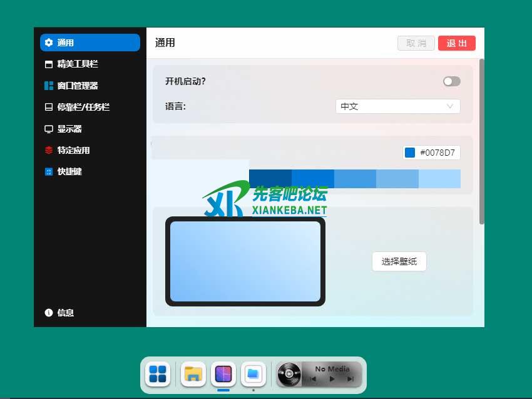
Task: Select the lightest blue color swatch
Action: click(439, 179)
